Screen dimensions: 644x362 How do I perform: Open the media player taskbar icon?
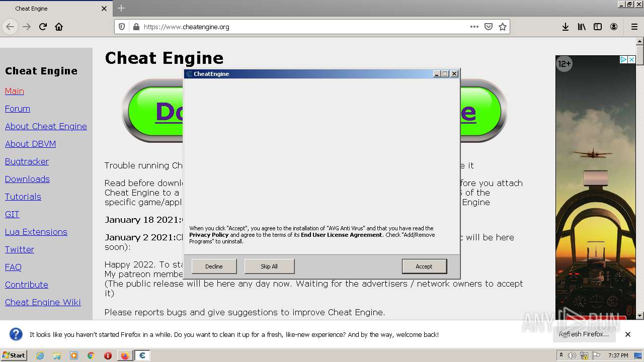[74, 355]
